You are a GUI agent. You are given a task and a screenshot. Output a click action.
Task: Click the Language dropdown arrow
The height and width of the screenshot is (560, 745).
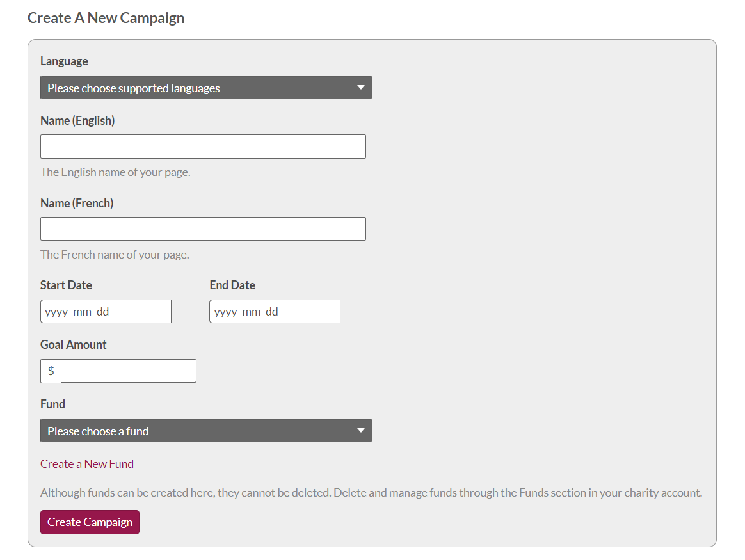(x=360, y=88)
